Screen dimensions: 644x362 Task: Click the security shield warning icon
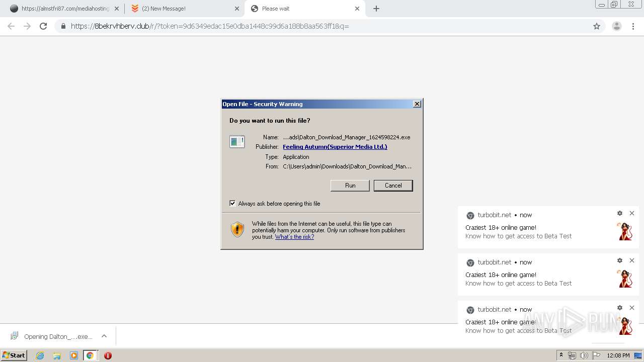(x=237, y=230)
